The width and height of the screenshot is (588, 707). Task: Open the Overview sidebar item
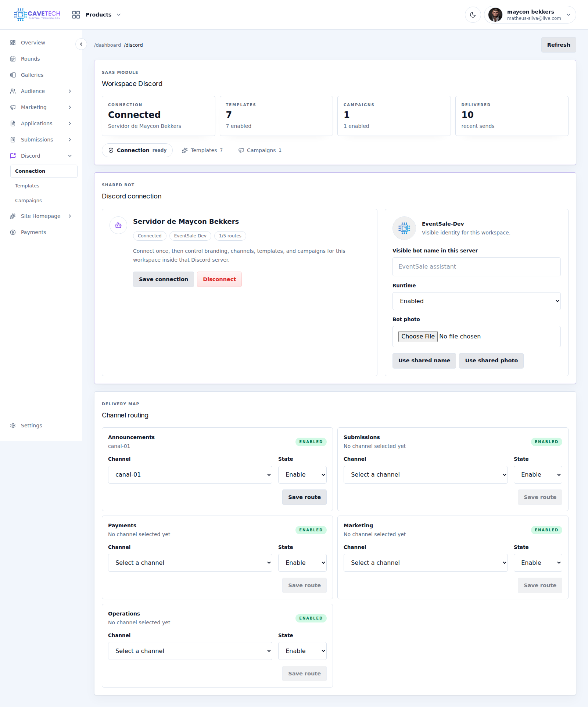tap(41, 43)
